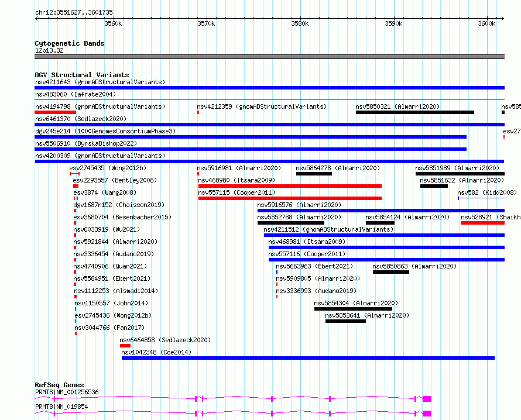Click the nsv4211643 blue variant bar
Image resolution: width=521 pixels, height=420 pixels.
tap(269, 88)
